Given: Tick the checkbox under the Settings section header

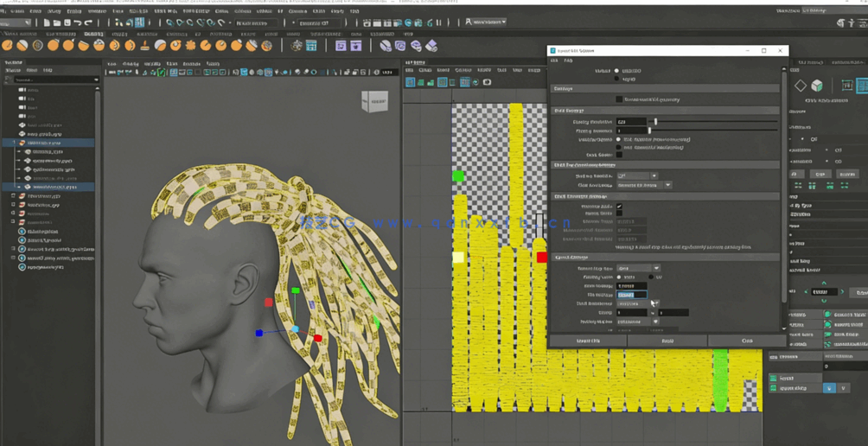Looking at the screenshot, I should (619, 99).
